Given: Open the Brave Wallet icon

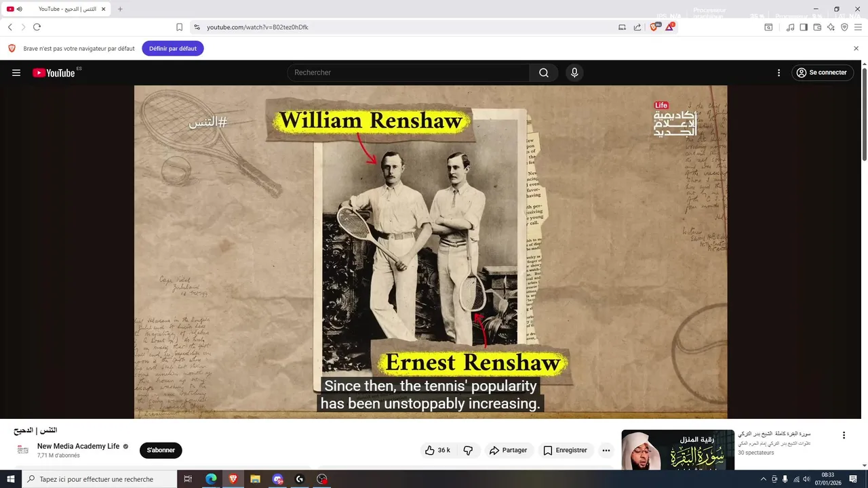Looking at the screenshot, I should point(817,27).
